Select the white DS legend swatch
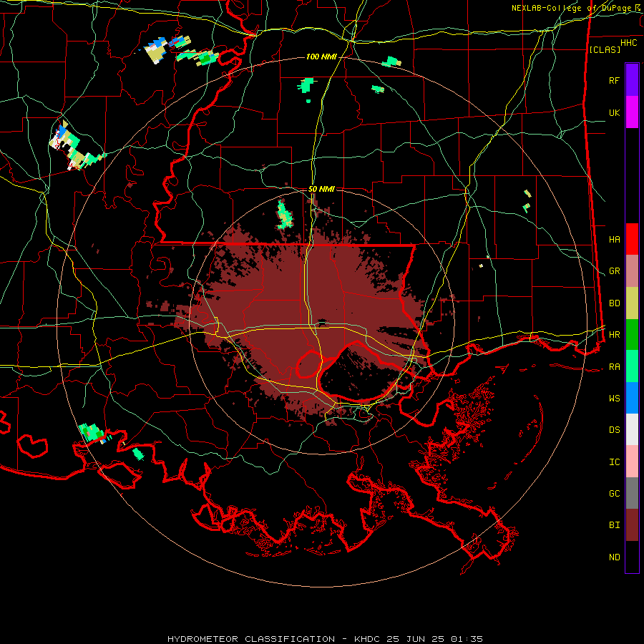 (632, 429)
